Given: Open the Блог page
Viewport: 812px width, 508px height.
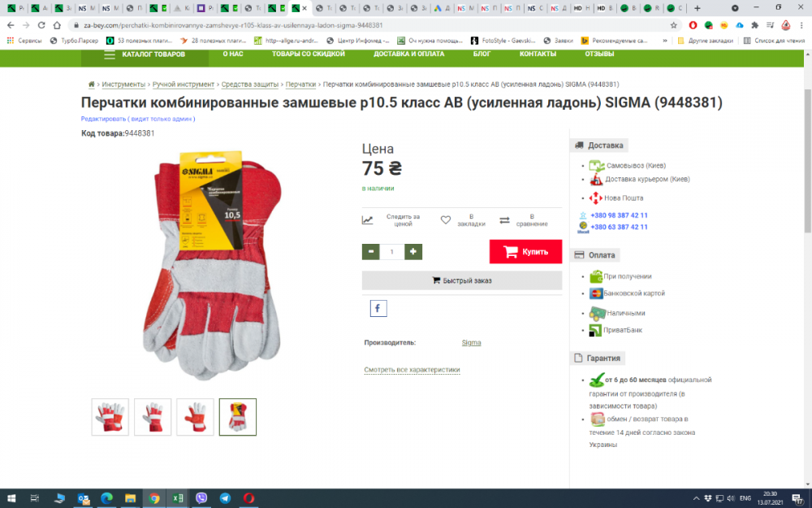Looking at the screenshot, I should [482, 54].
